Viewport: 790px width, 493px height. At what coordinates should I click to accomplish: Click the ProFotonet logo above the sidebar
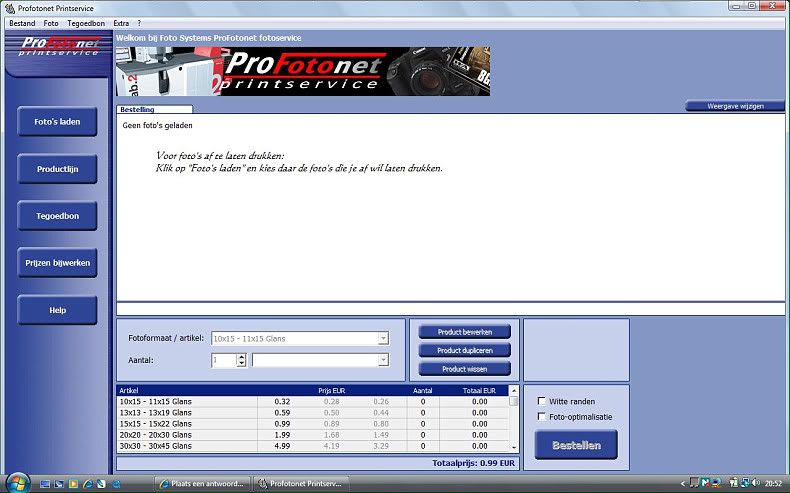58,47
